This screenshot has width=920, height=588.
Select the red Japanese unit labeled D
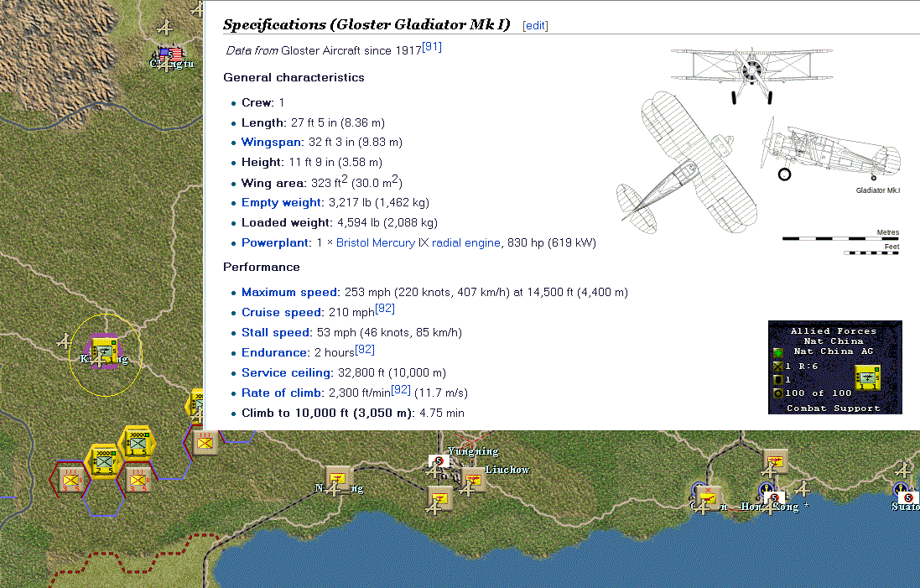[138, 480]
